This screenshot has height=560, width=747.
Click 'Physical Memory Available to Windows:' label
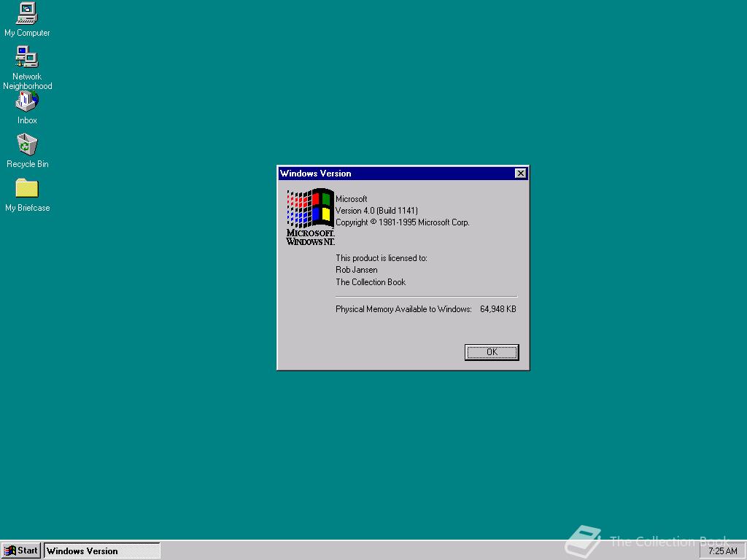[x=403, y=309]
